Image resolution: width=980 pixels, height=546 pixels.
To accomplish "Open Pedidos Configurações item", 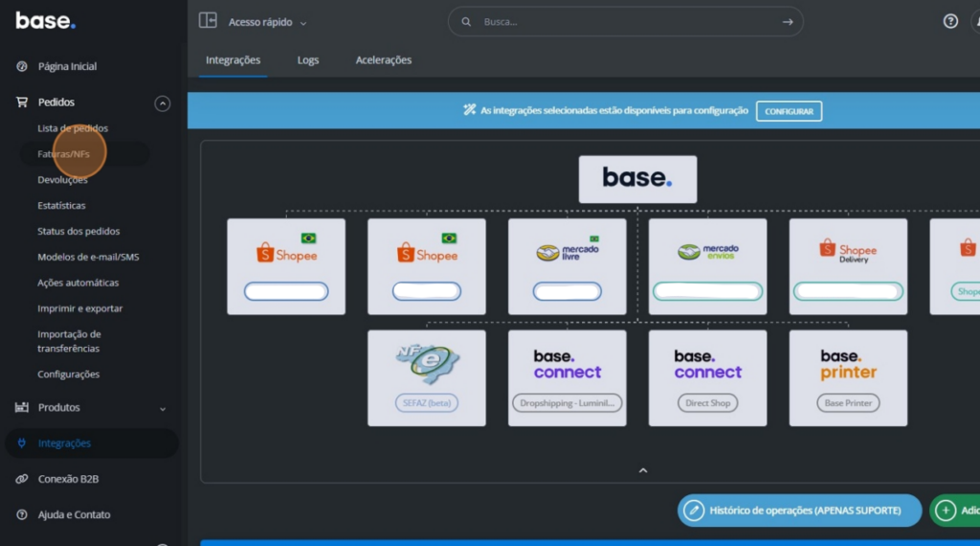I will tap(68, 374).
